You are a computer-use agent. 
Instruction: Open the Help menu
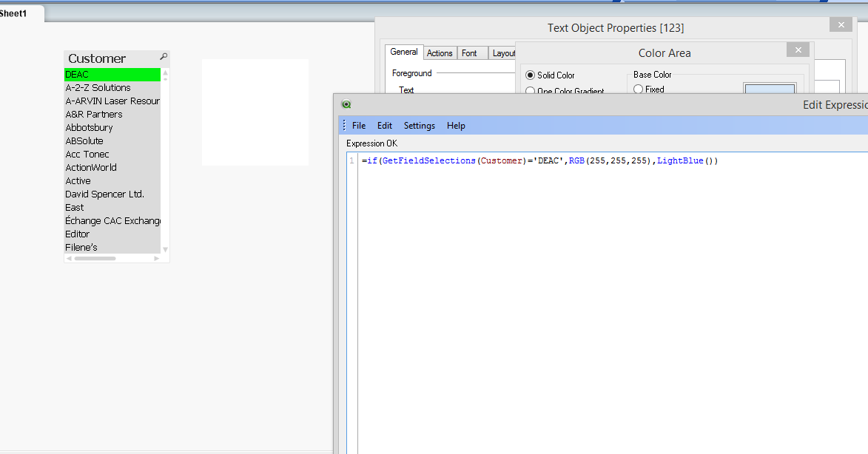point(456,126)
